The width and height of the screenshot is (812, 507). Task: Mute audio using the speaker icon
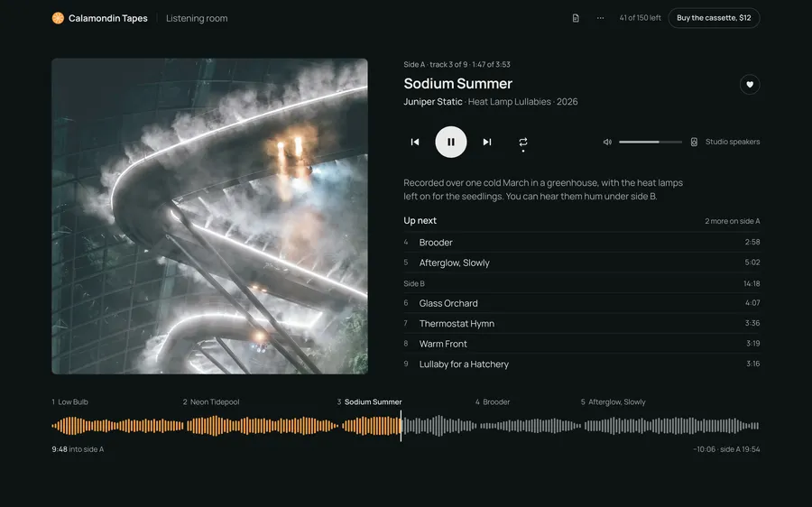[x=607, y=142]
